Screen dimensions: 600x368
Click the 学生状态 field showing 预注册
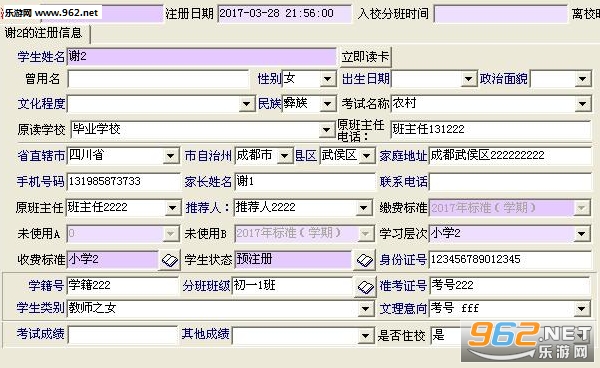click(x=293, y=260)
